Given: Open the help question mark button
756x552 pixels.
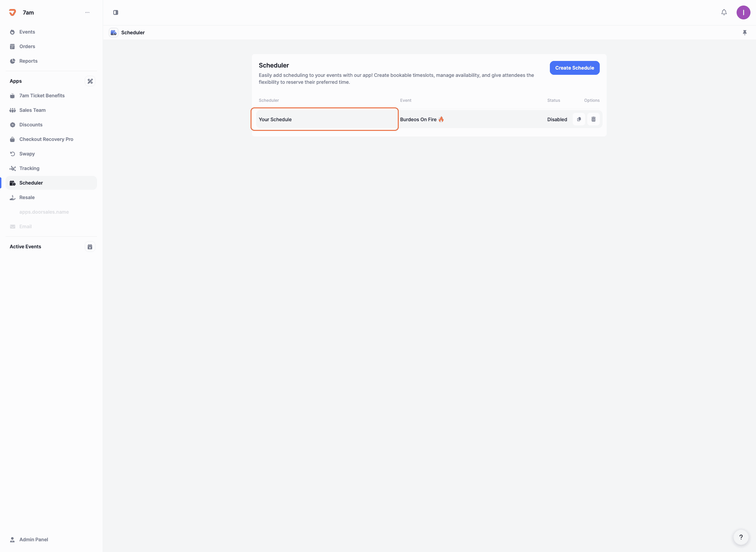Looking at the screenshot, I should pyautogui.click(x=741, y=537).
